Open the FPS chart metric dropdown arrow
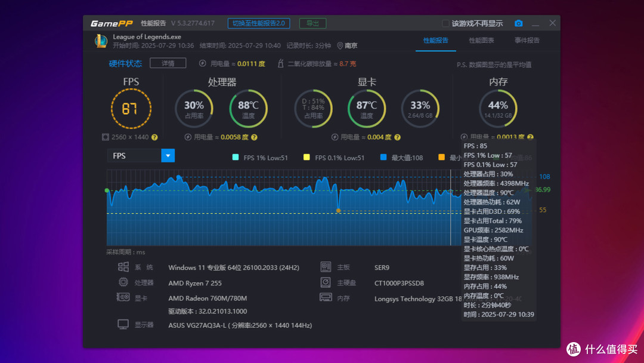644x363 pixels. 168,156
